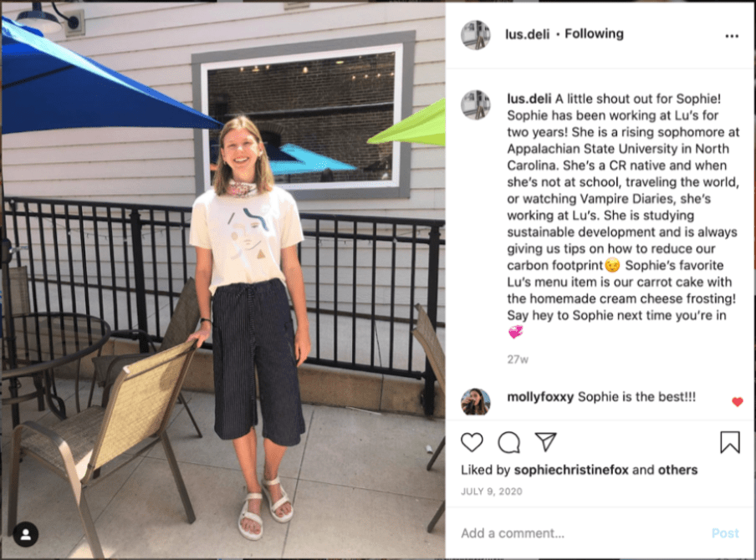Visit mollyfoxxy's username link
Screen dimensions: 756x560
540,397
